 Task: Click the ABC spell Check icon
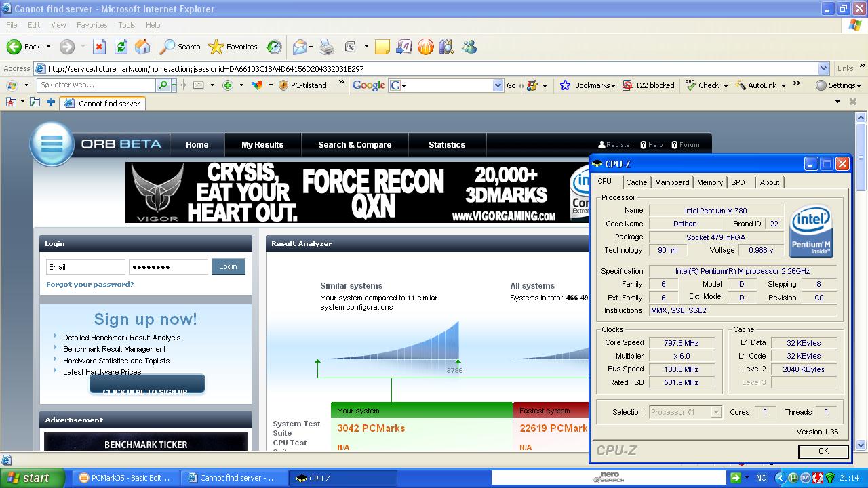690,85
